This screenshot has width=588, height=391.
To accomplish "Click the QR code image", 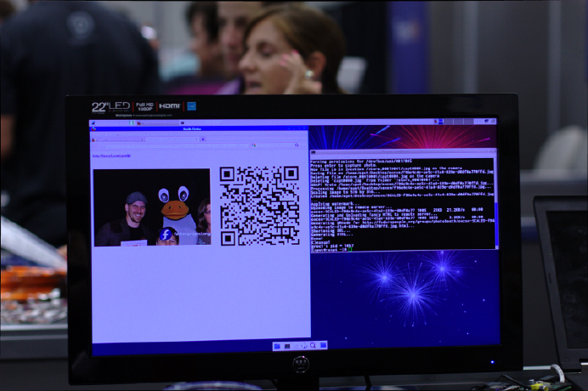I will click(259, 206).
